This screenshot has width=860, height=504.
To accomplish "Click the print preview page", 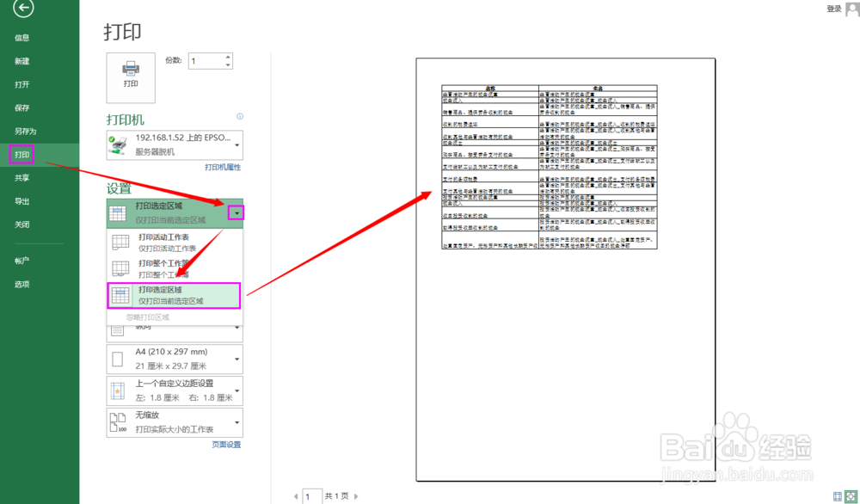I will pyautogui.click(x=566, y=270).
